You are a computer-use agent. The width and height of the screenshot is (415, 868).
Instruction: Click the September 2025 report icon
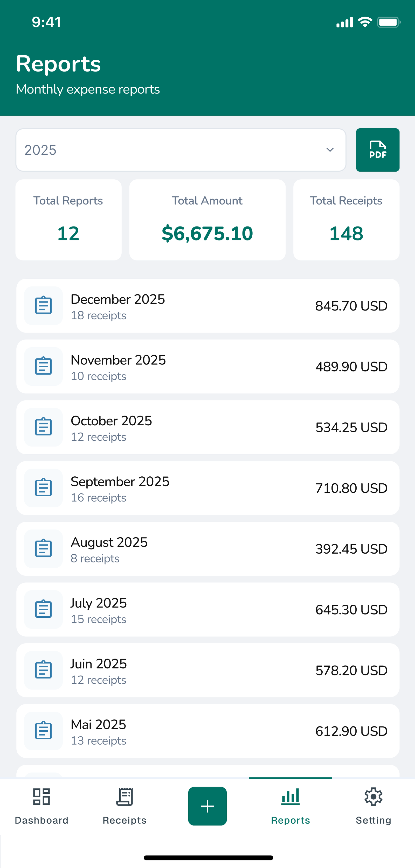click(x=44, y=488)
